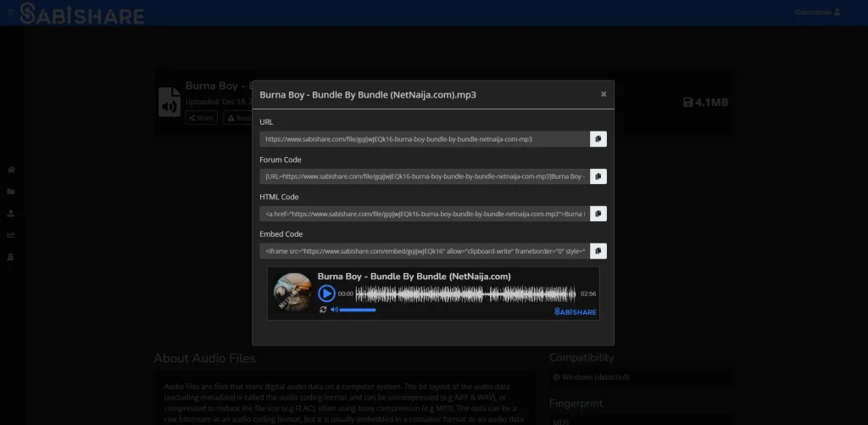Click the player track title text
Viewport: 868px width, 425px height.
click(x=414, y=276)
